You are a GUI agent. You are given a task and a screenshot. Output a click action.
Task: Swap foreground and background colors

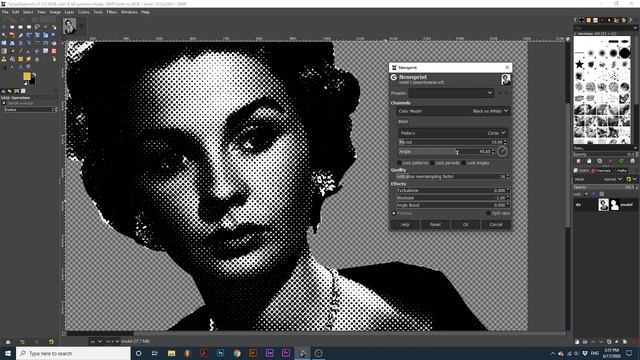[34, 74]
